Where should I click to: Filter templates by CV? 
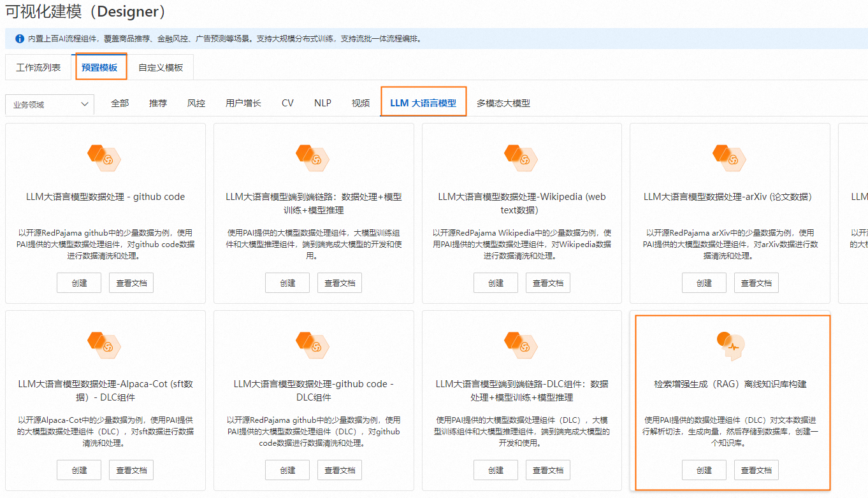click(287, 103)
